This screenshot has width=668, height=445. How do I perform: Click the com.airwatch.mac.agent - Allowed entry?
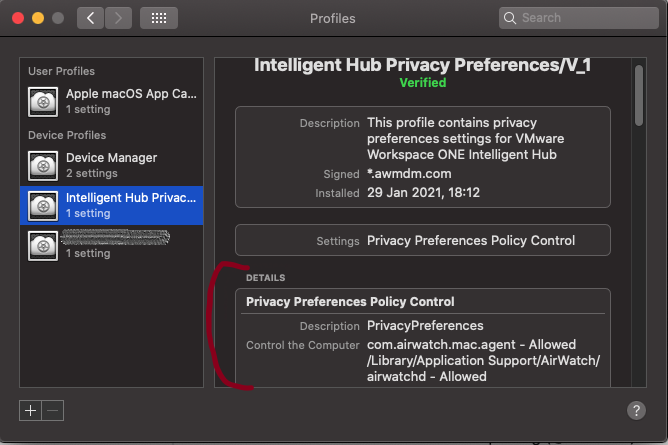471,345
